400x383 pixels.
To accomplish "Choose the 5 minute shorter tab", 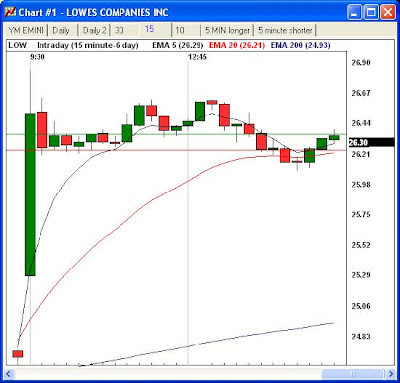I will coord(285,30).
